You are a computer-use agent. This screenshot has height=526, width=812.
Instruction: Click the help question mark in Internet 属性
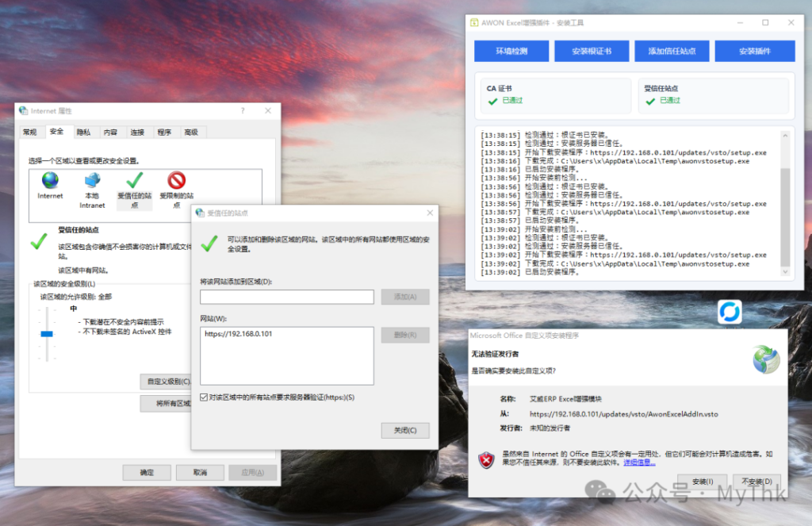click(x=243, y=110)
